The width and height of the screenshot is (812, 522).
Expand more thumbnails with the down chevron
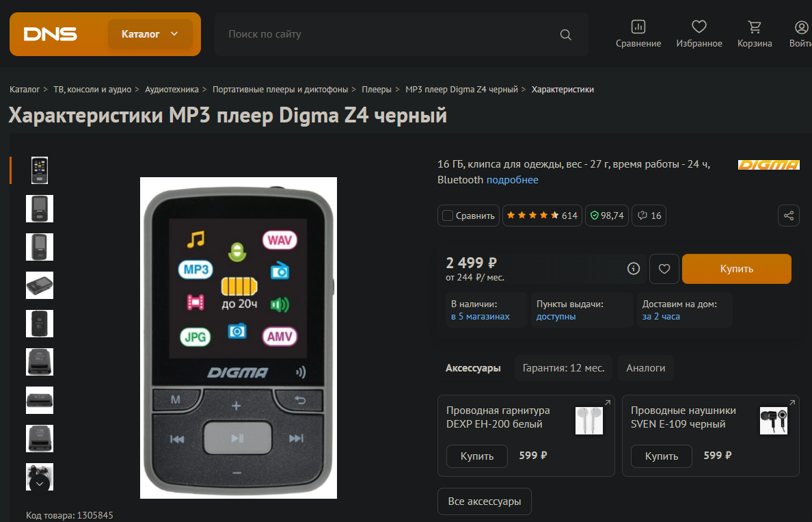click(x=40, y=484)
